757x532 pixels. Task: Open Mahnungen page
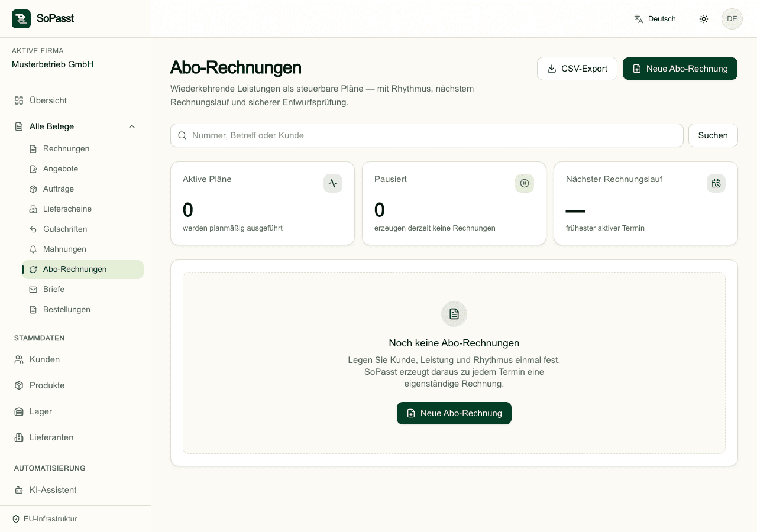83,249
